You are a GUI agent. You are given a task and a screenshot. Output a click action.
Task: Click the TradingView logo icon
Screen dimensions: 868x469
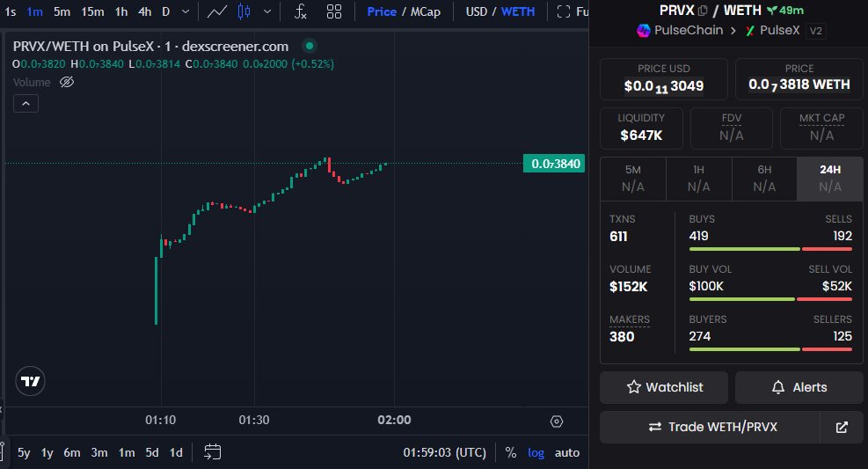[30, 381]
